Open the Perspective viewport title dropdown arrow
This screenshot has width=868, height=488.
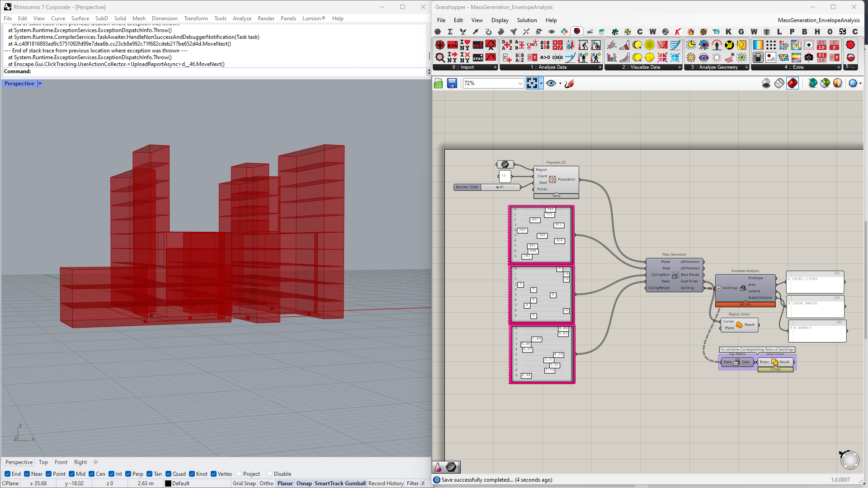(x=40, y=84)
